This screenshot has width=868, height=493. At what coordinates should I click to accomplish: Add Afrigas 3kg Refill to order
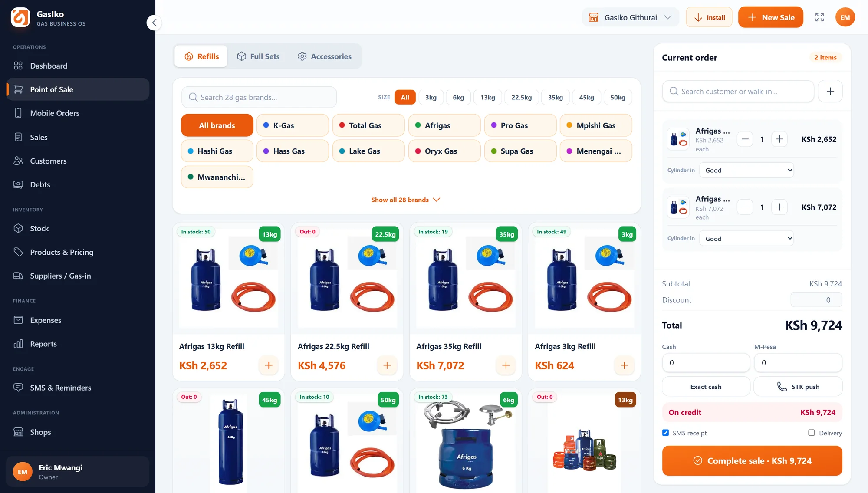625,365
